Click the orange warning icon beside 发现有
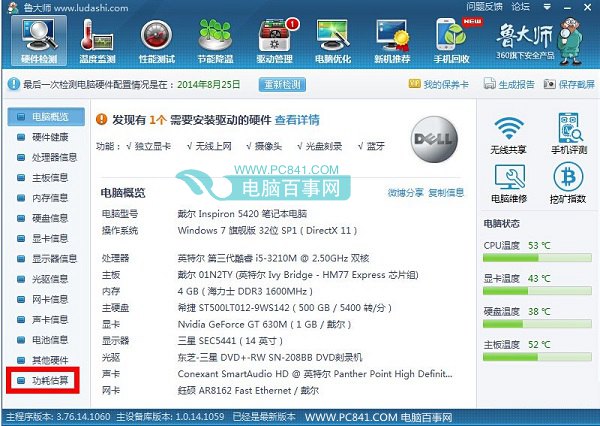Screen dimensions: 600x426 click(x=101, y=119)
